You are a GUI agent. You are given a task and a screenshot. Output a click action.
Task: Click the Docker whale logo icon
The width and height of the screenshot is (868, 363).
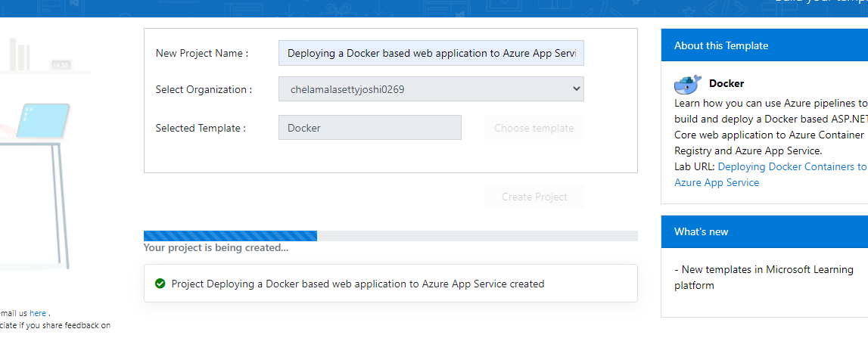[688, 84]
